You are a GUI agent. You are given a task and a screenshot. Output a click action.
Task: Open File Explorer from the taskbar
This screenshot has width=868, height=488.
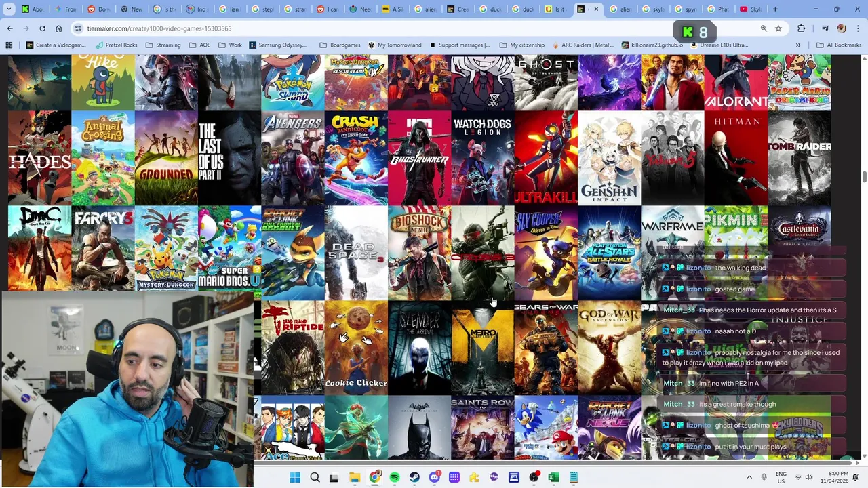355,478
